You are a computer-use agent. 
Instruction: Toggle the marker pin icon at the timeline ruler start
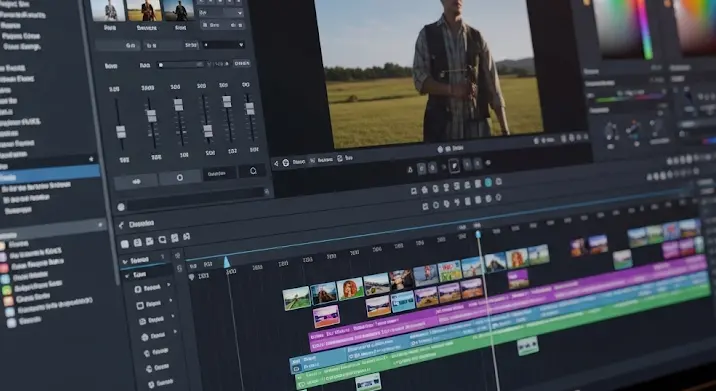(x=192, y=277)
